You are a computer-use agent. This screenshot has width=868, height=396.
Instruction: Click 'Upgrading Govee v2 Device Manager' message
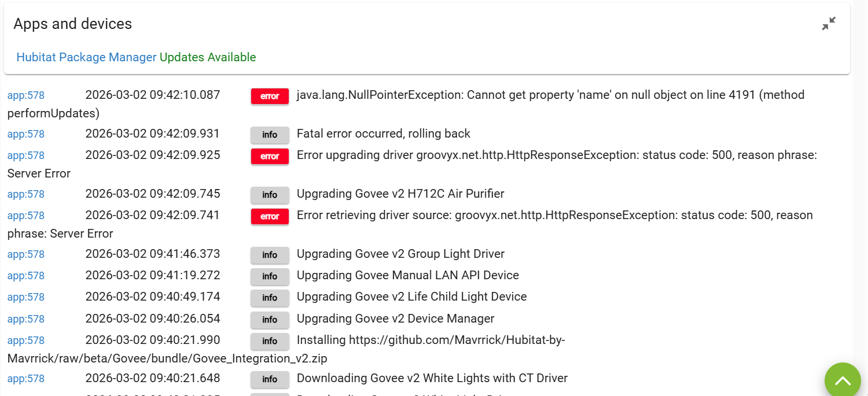tap(396, 319)
